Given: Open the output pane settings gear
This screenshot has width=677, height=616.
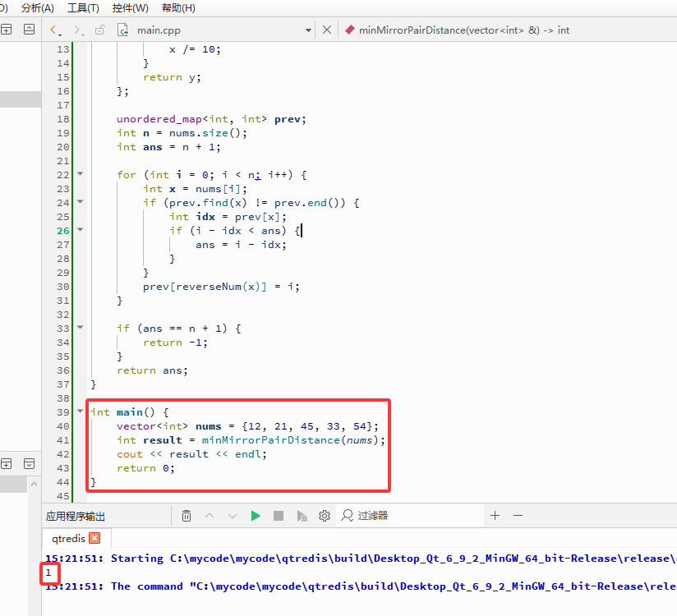Looking at the screenshot, I should [325, 516].
